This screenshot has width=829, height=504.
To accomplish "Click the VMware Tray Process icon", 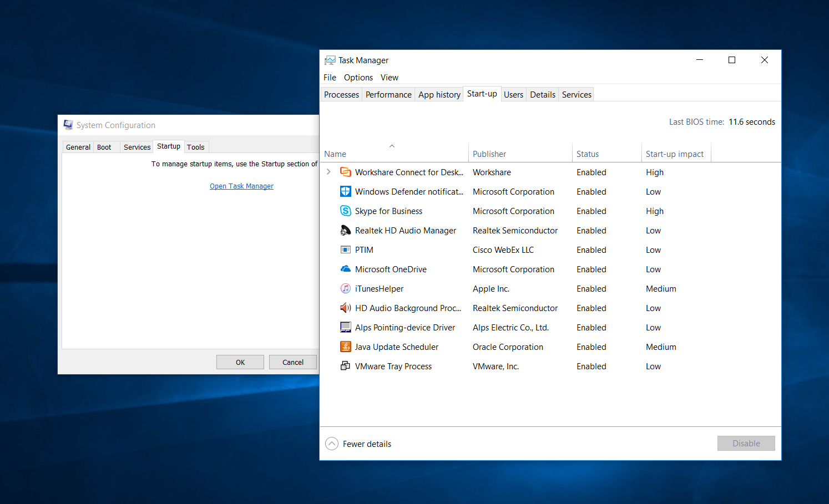I will [345, 366].
